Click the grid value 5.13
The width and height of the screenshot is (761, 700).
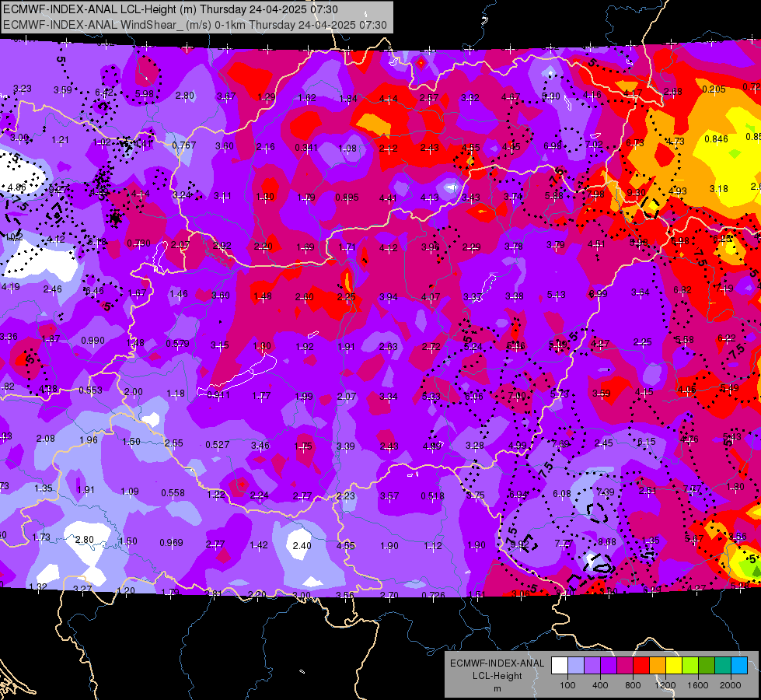point(557,294)
